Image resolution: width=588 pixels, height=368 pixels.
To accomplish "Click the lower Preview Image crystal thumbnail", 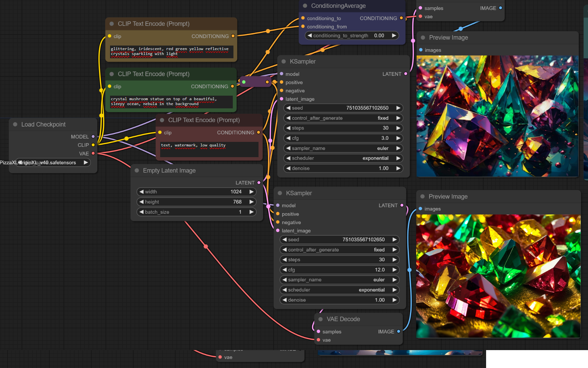I will point(498,276).
